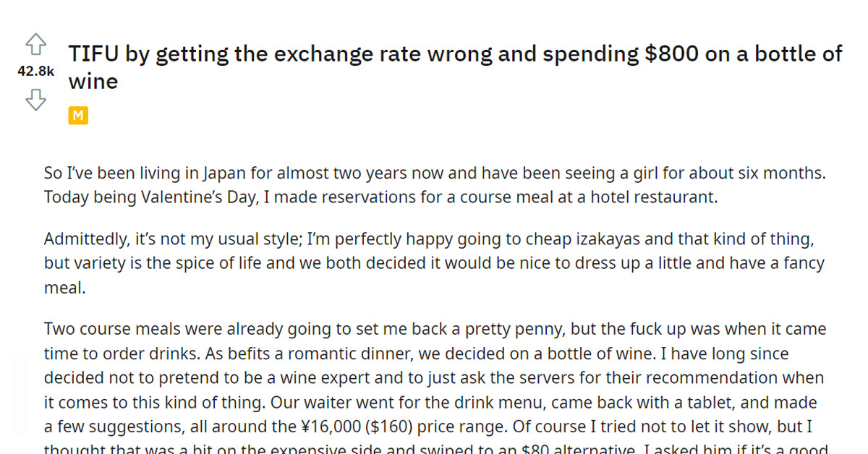This screenshot has height=454, width=868.
Task: Click the yellow M flair badge
Action: [78, 115]
